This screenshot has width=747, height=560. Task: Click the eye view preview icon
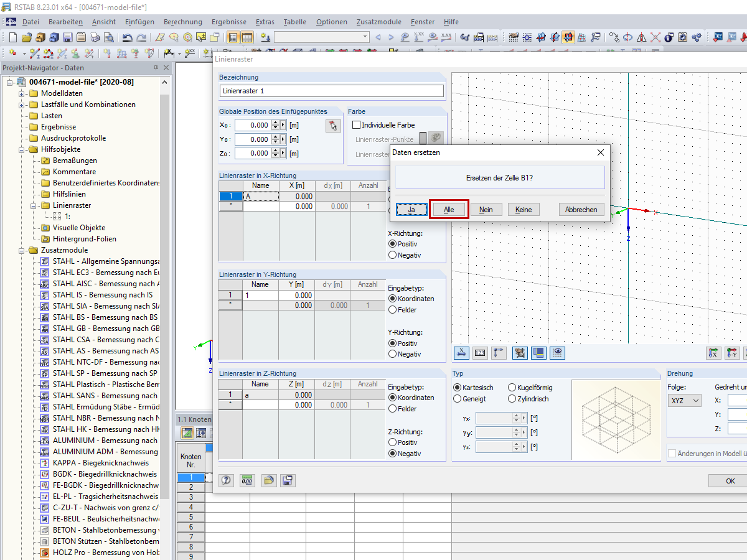tap(557, 353)
